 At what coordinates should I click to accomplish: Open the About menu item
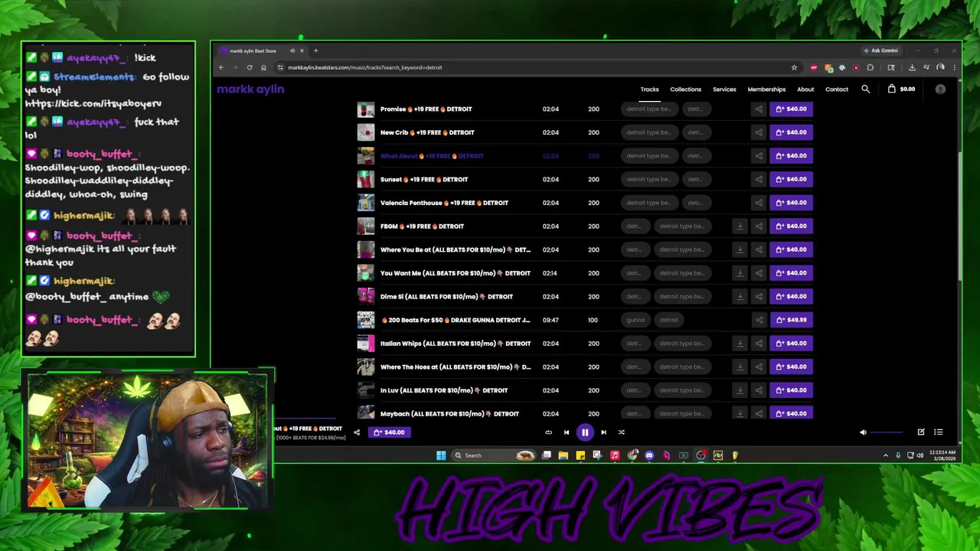point(805,90)
